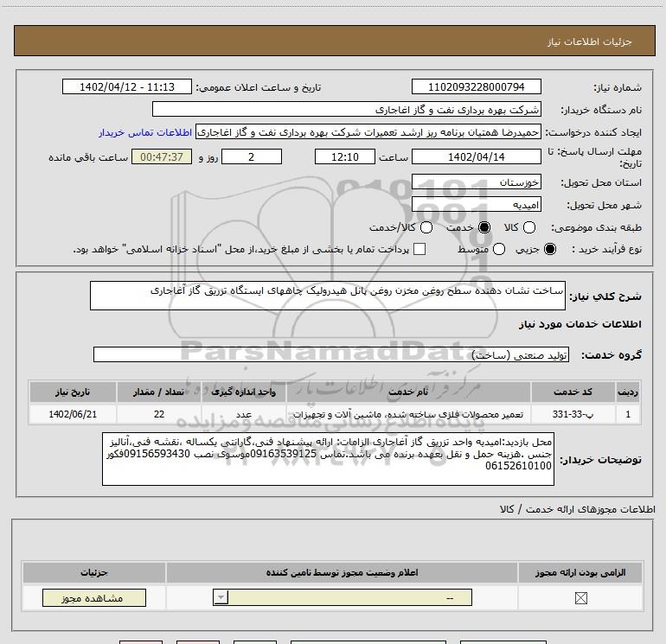Click the service code cell پ-33-331

tap(573, 414)
